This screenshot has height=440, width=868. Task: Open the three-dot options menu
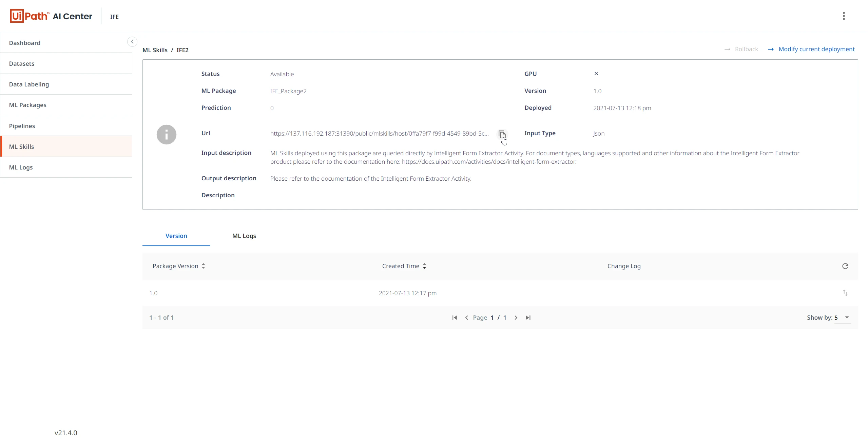pyautogui.click(x=844, y=16)
